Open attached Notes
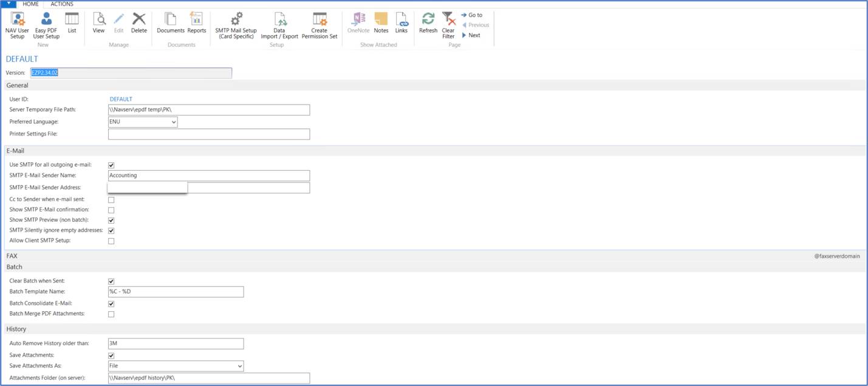The width and height of the screenshot is (868, 386). 381,23
